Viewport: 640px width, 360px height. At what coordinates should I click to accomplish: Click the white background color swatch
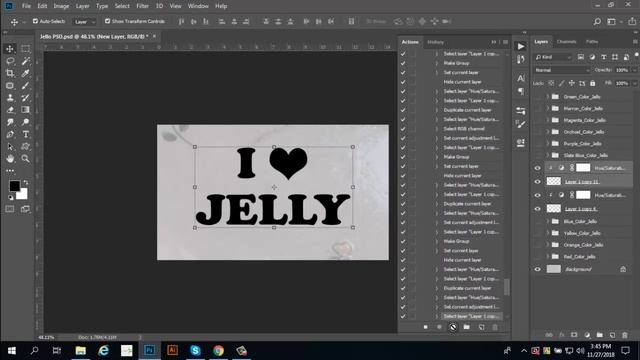click(x=23, y=195)
